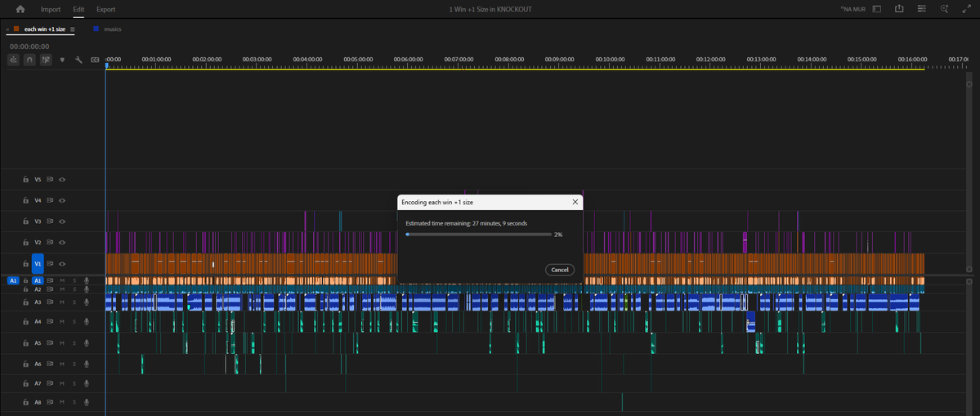Open panel menu beside each win +1 size
Viewport: 980px width, 416px height.
point(73,29)
